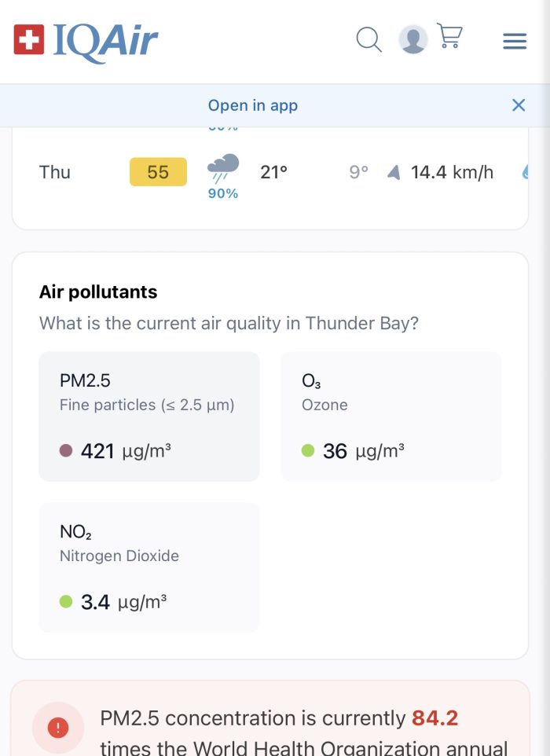The width and height of the screenshot is (550, 756).
Task: Open the user profile avatar
Action: (413, 39)
